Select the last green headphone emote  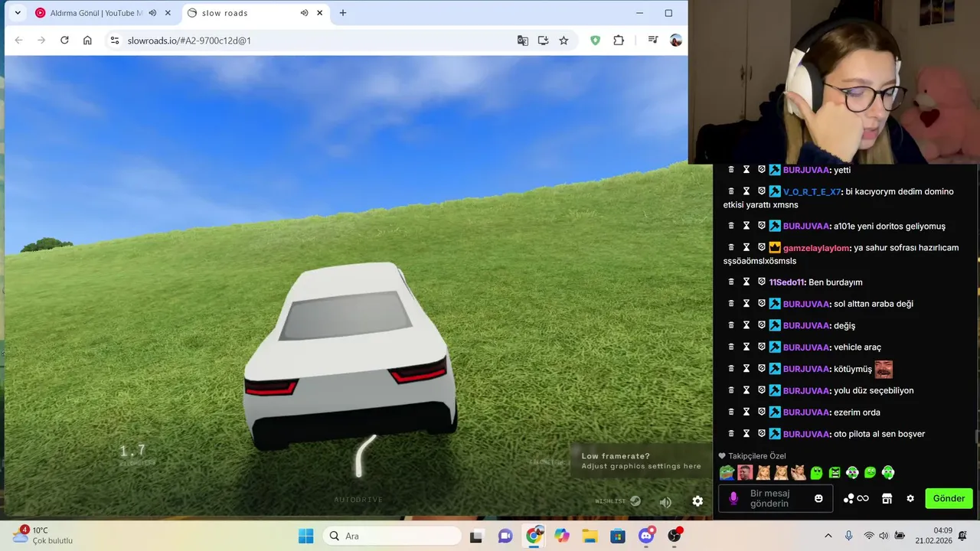click(888, 473)
